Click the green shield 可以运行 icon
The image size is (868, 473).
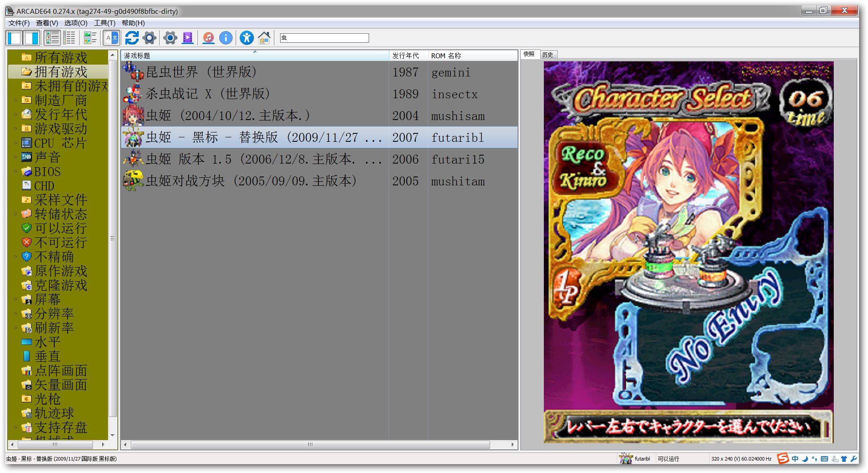point(27,228)
